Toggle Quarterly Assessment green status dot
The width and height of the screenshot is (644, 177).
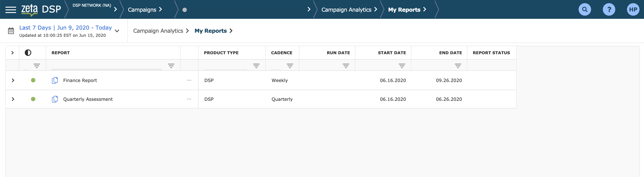click(x=33, y=99)
